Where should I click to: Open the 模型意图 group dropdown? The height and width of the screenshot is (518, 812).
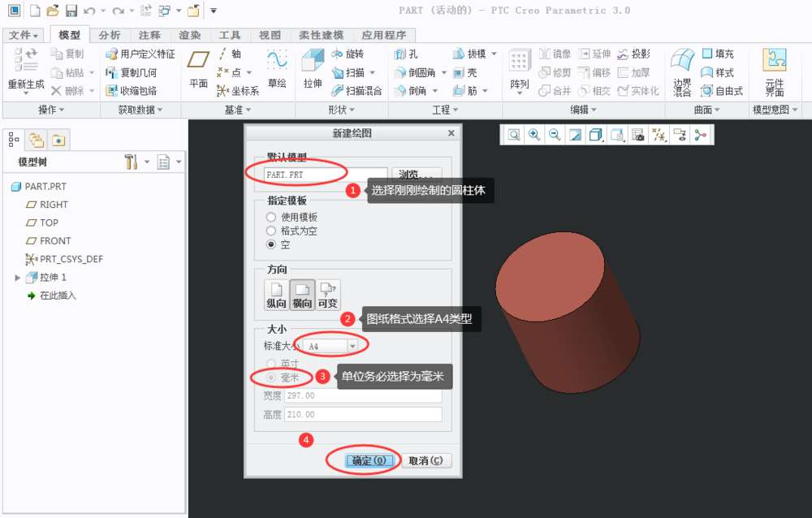coord(775,110)
